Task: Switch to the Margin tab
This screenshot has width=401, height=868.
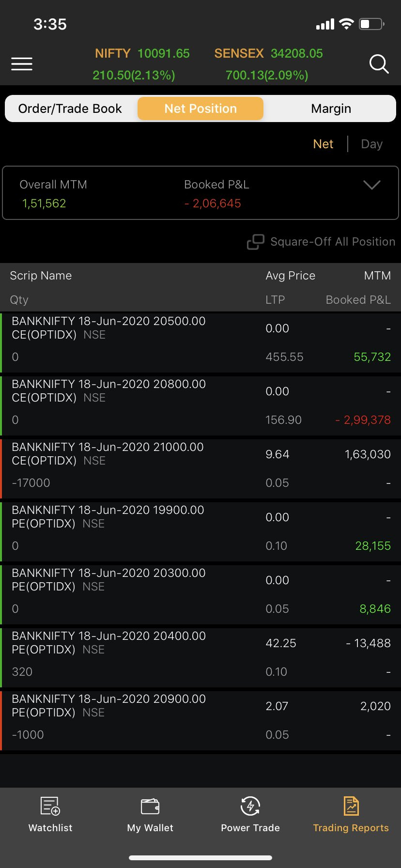Action: pos(331,108)
